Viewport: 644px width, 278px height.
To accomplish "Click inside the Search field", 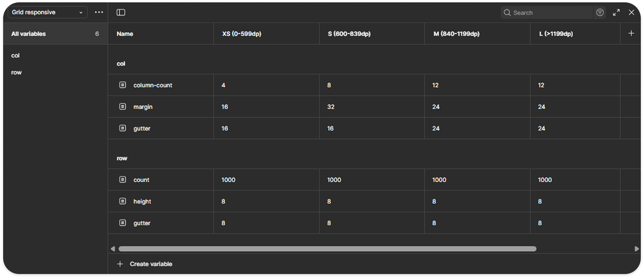I will pos(546,12).
